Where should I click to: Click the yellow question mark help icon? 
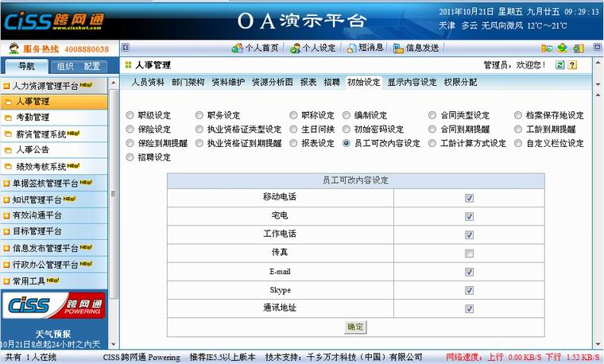(572, 65)
